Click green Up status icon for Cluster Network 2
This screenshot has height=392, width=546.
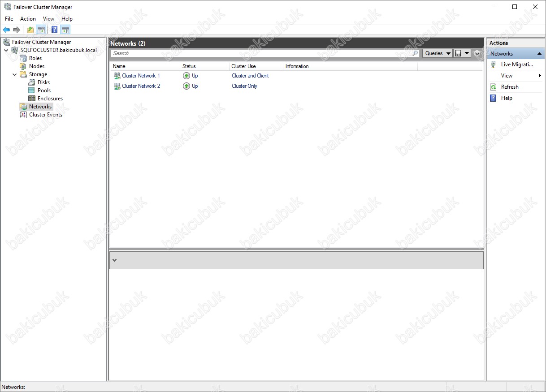[x=186, y=86]
